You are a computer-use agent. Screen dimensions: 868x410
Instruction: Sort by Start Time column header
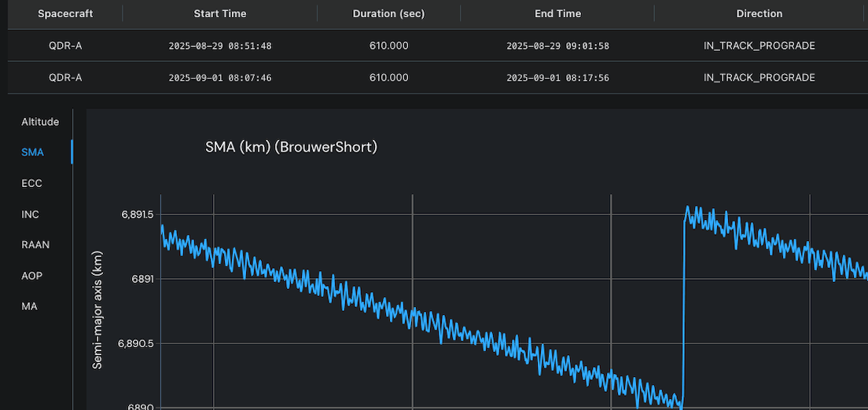click(x=220, y=14)
